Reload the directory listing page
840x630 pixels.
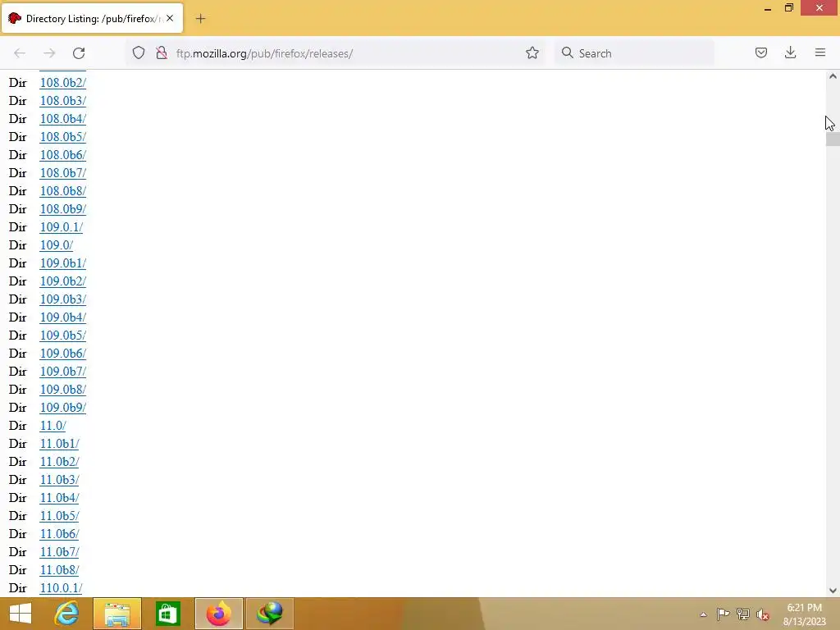pos(79,53)
